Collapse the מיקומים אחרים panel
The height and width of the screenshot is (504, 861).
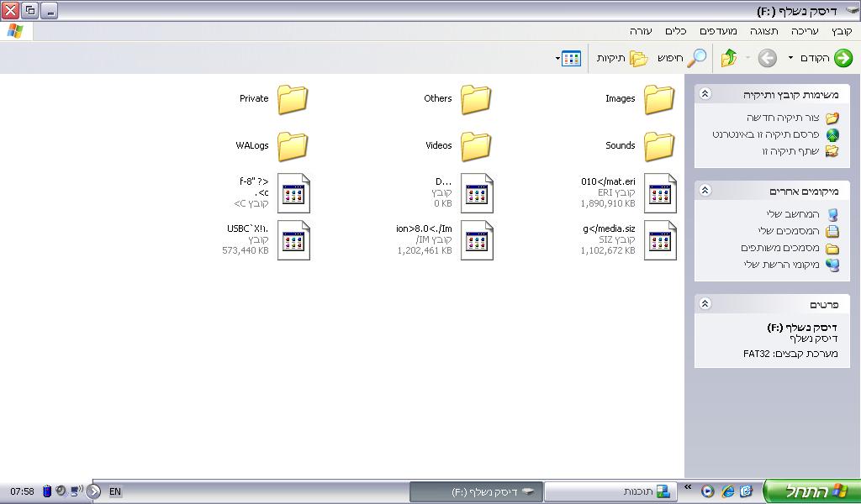pyautogui.click(x=705, y=192)
